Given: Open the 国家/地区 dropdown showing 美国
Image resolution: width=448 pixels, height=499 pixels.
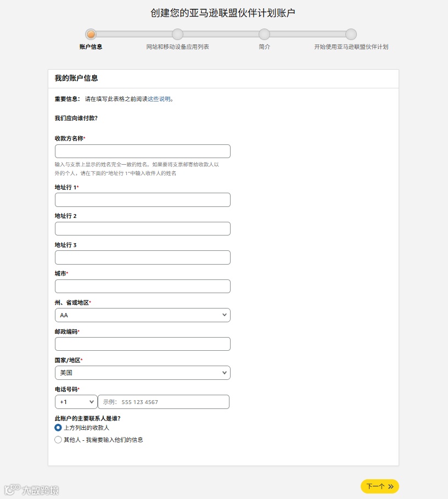Looking at the screenshot, I should [143, 373].
